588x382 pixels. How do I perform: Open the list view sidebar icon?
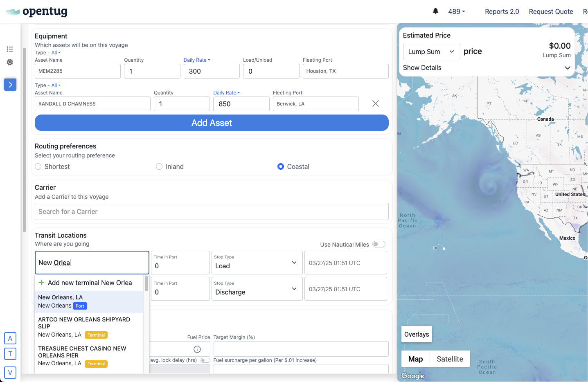click(10, 49)
